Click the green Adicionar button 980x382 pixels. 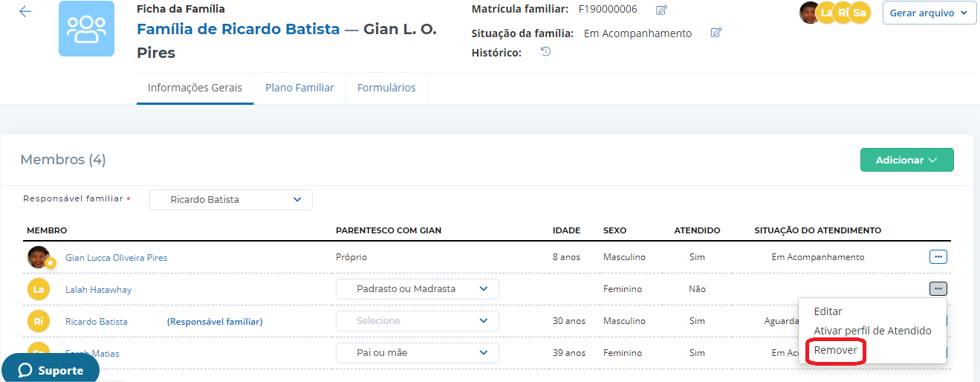(x=906, y=160)
